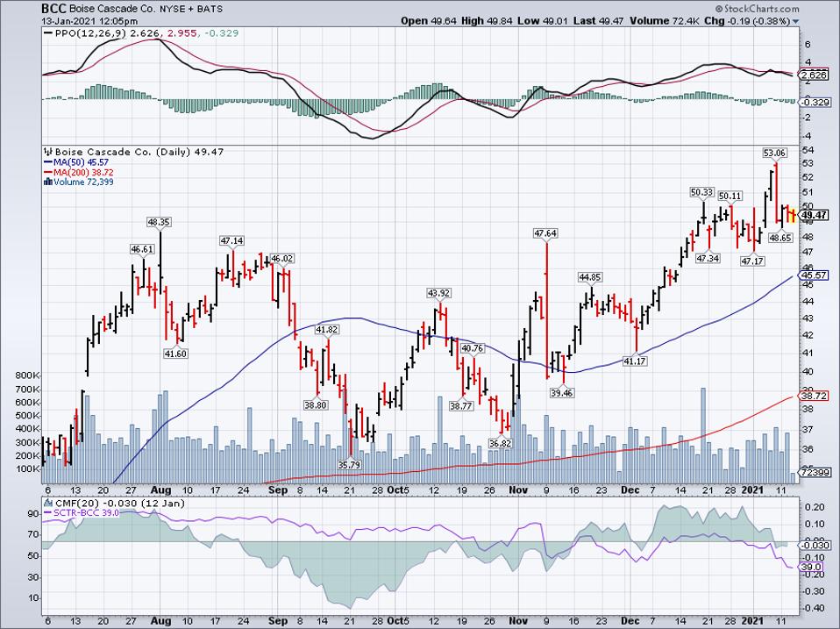Click the 50.11 price label
Screen dimensions: 840x629
[x=730, y=197]
